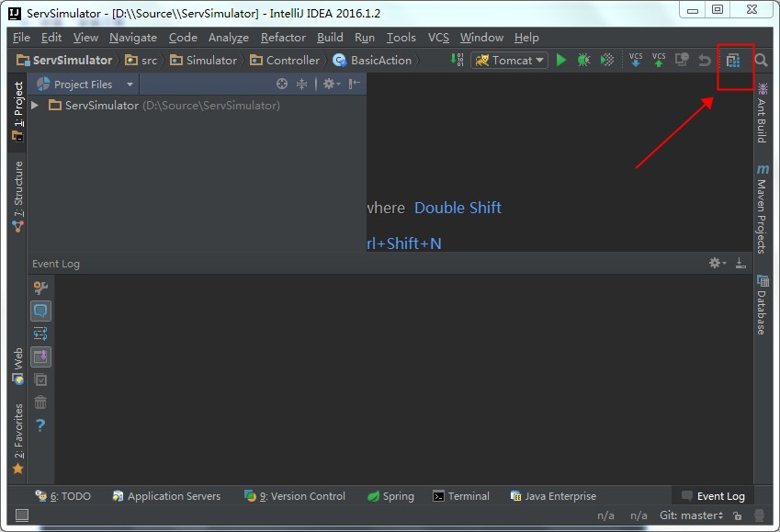780x532 pixels.
Task: Run the Tomcat configuration with green play button
Action: click(561, 61)
